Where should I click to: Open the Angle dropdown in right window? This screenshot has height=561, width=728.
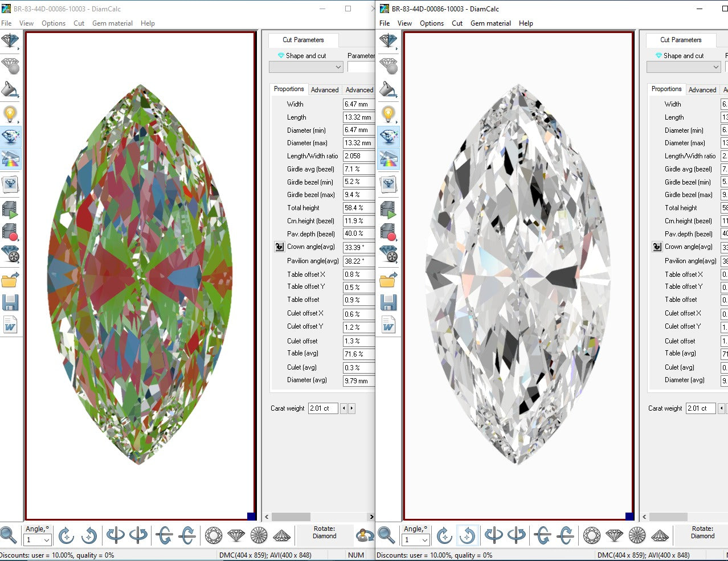416,539
